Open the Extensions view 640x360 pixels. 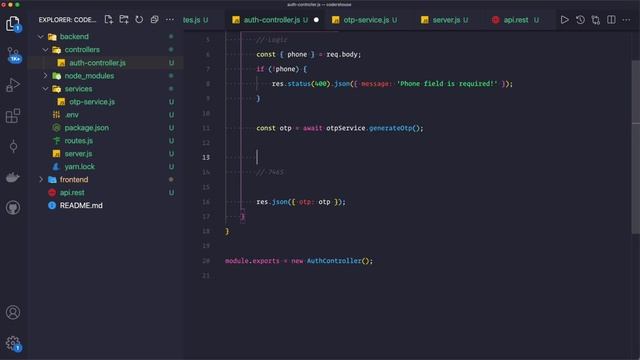(x=13, y=116)
